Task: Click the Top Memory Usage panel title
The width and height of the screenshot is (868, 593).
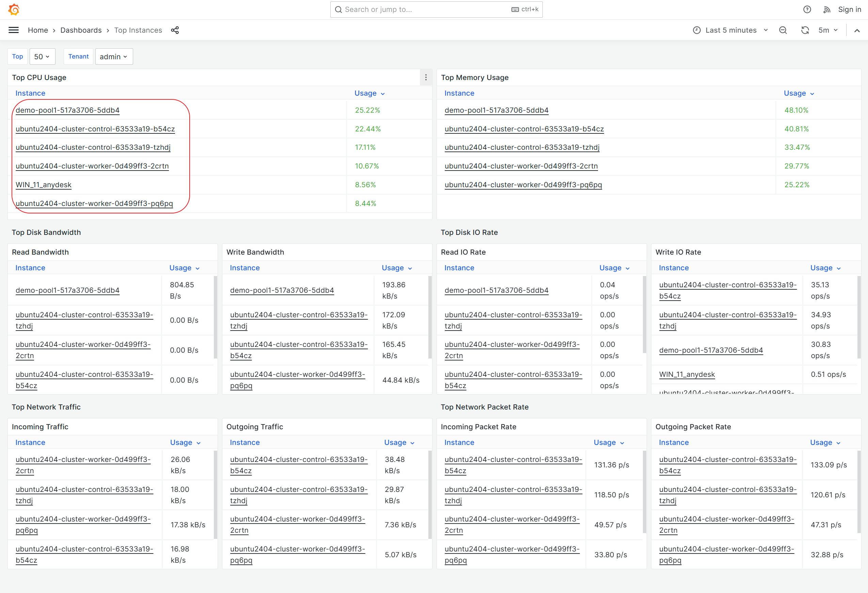Action: 475,77
